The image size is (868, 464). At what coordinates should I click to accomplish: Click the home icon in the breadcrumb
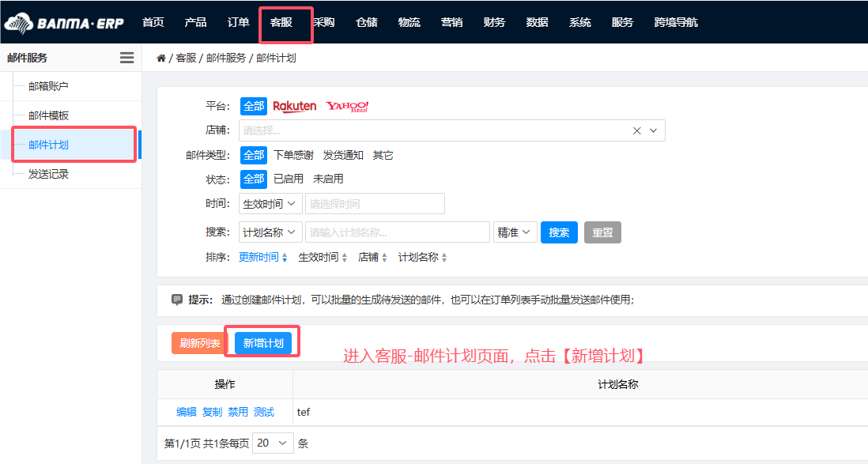point(161,57)
